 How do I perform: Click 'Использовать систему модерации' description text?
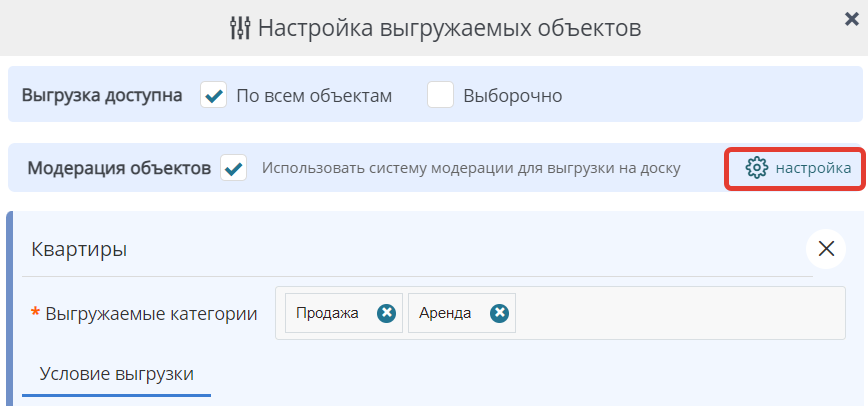click(x=471, y=168)
